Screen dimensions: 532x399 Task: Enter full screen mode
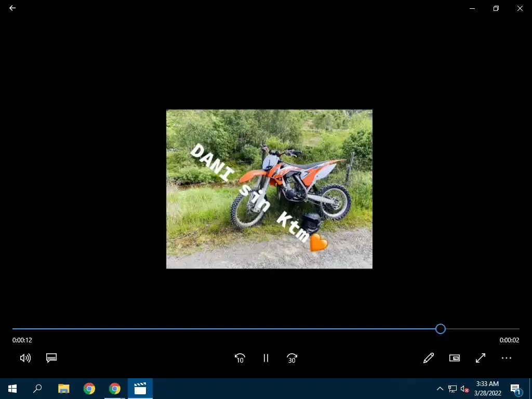pos(481,358)
